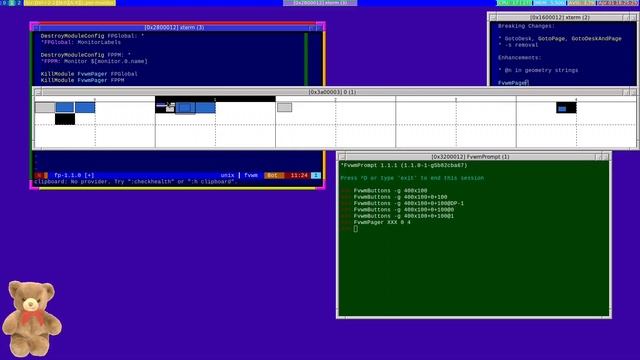The image size is (640, 360).
Task: Click the black strip atop pager desk 1
Action: 215,99
